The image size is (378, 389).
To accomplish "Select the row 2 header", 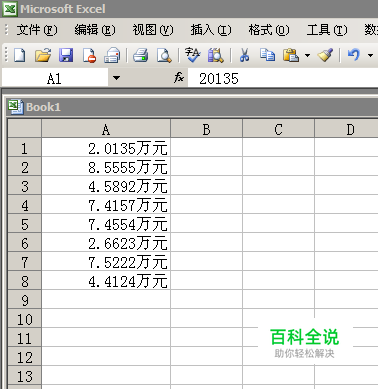I will 25,166.
